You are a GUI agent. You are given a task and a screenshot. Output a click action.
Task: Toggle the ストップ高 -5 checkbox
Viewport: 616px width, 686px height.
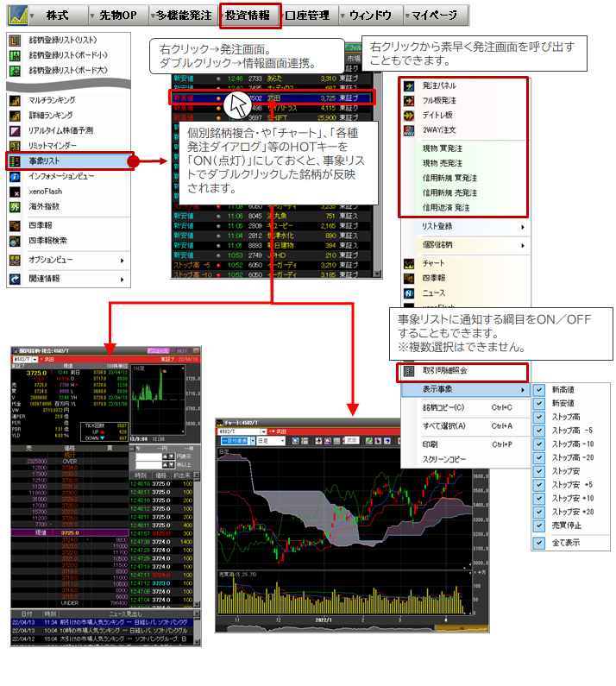(x=539, y=431)
